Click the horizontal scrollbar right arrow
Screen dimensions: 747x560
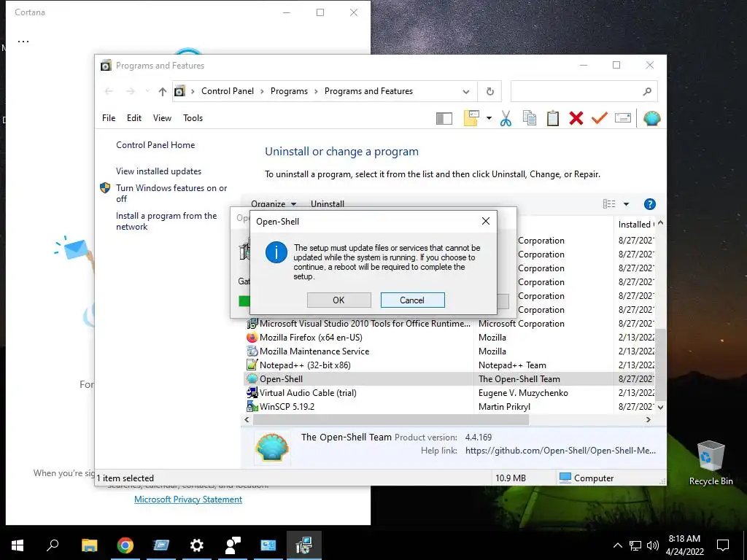tap(648, 419)
